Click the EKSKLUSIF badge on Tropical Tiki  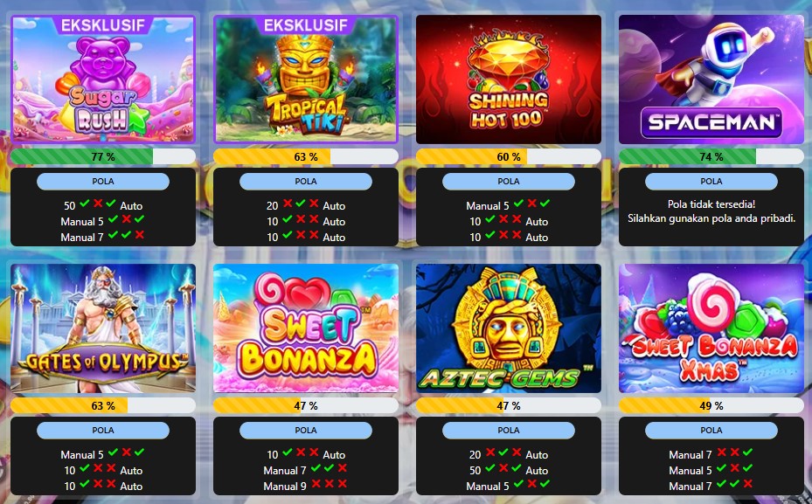coord(306,24)
